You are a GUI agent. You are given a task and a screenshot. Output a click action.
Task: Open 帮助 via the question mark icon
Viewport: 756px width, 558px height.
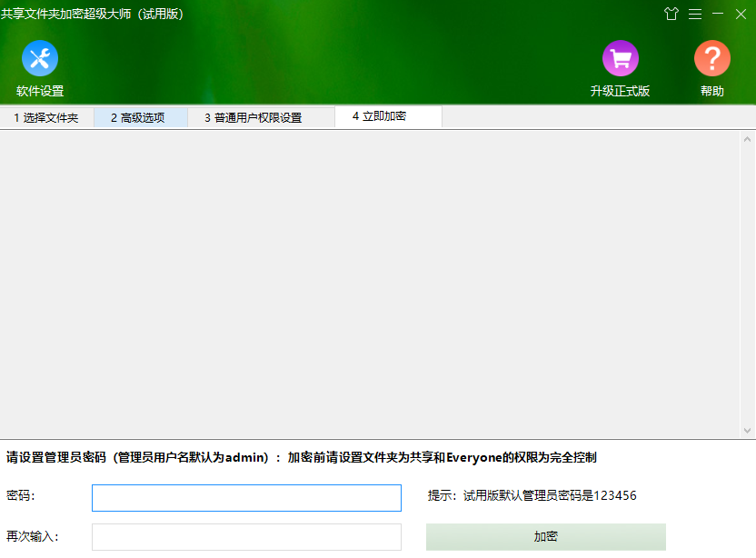[711, 59]
